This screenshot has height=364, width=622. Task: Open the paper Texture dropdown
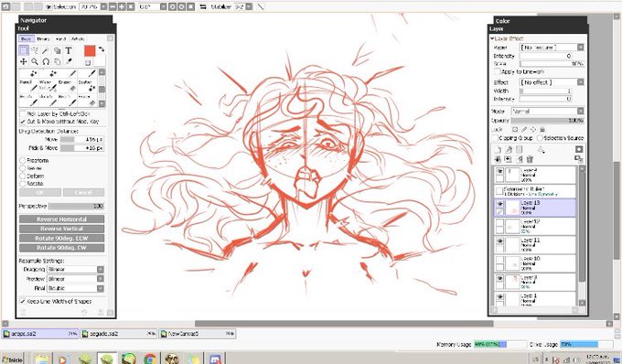[580, 48]
